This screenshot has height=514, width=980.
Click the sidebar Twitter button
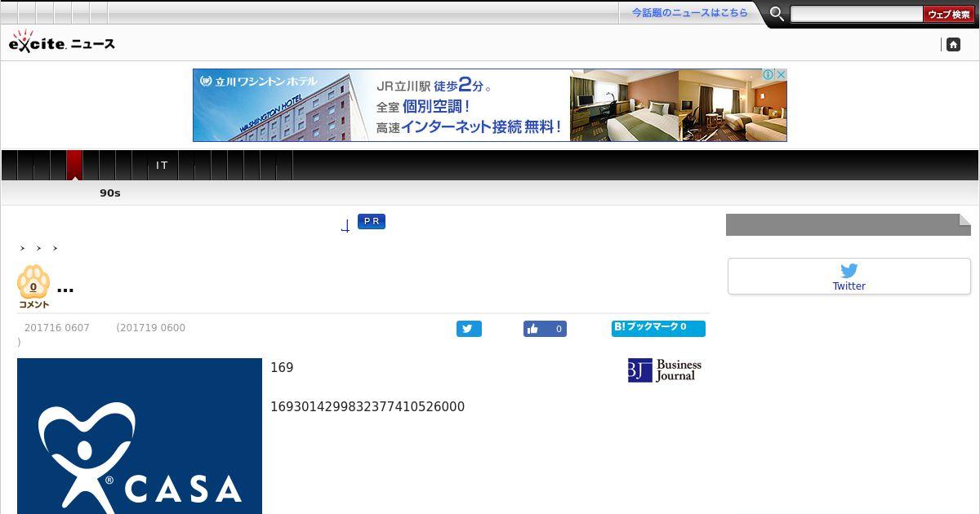pyautogui.click(x=849, y=277)
